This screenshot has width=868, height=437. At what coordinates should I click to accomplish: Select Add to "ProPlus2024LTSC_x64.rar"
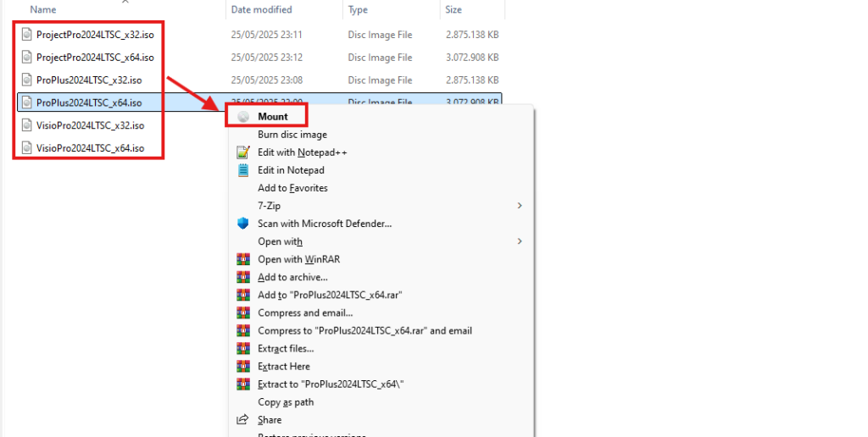coord(330,295)
